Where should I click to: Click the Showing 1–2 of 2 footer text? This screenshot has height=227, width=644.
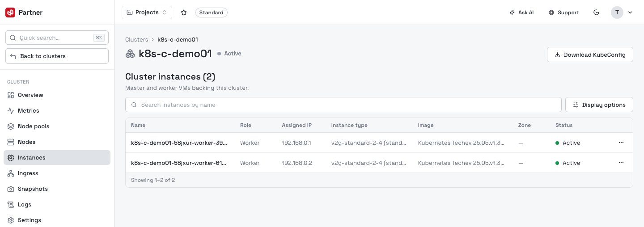(153, 180)
